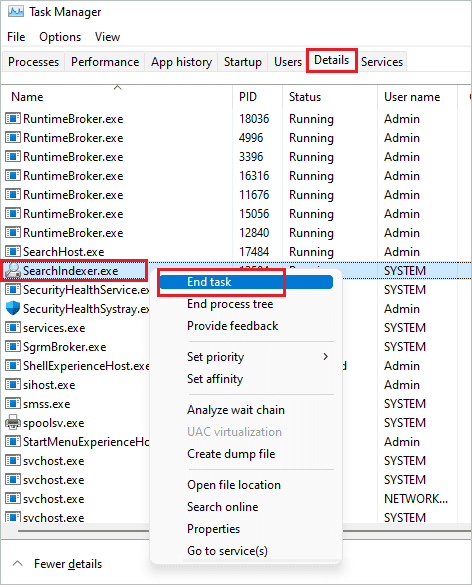This screenshot has width=472, height=585.
Task: Choose End task from context menu
Action: (x=245, y=282)
